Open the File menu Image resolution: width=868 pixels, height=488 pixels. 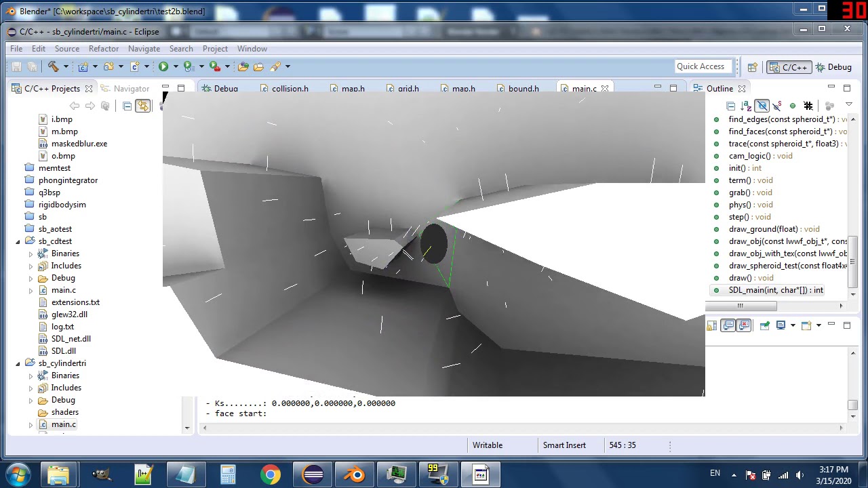click(x=16, y=49)
